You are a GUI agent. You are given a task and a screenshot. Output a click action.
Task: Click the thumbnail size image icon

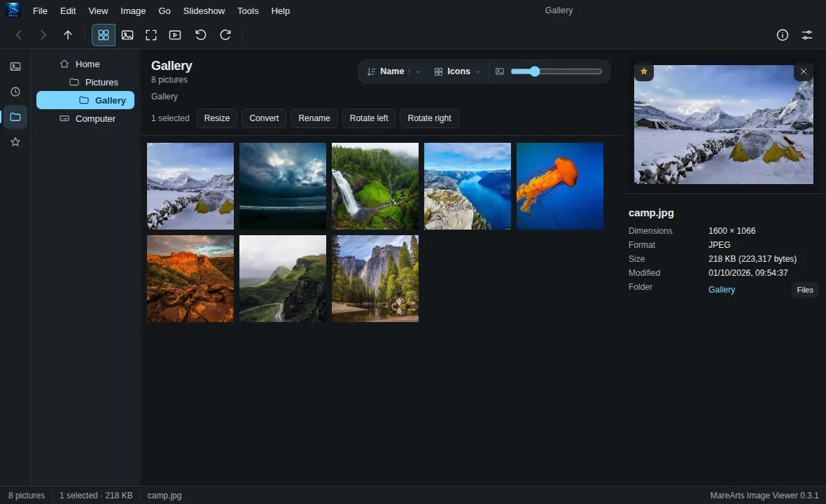click(499, 71)
